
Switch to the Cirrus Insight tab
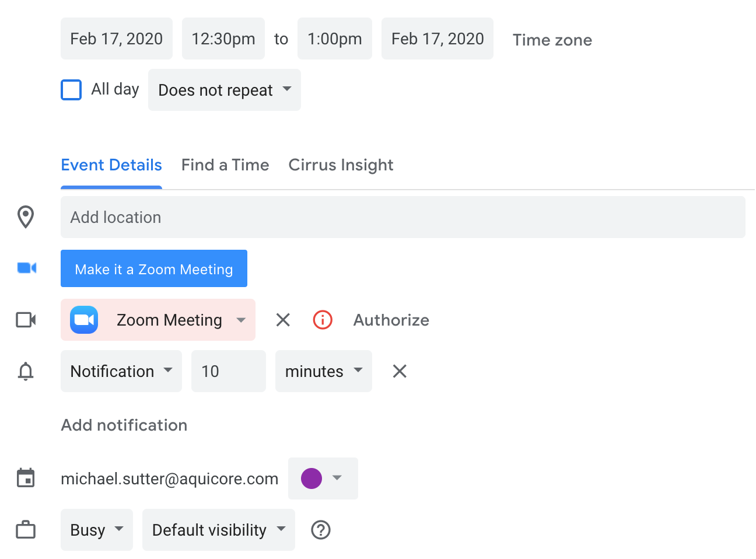(341, 165)
